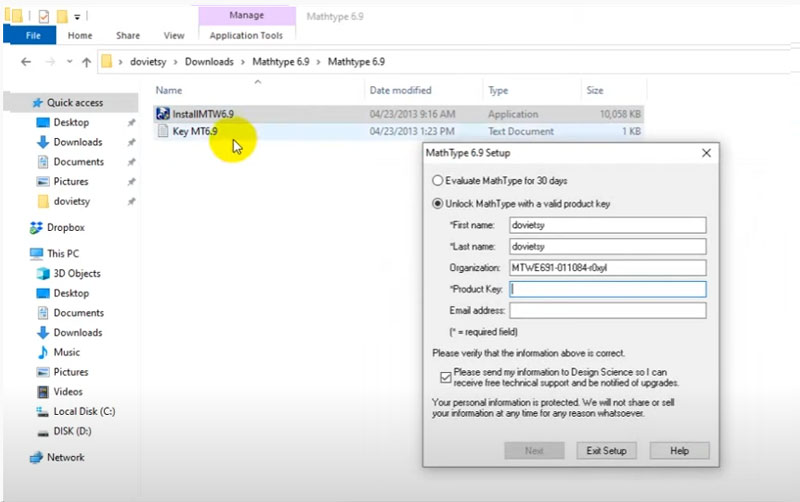Switch to the View ribbon tab
Viewport: 800px width, 502px height.
click(174, 35)
